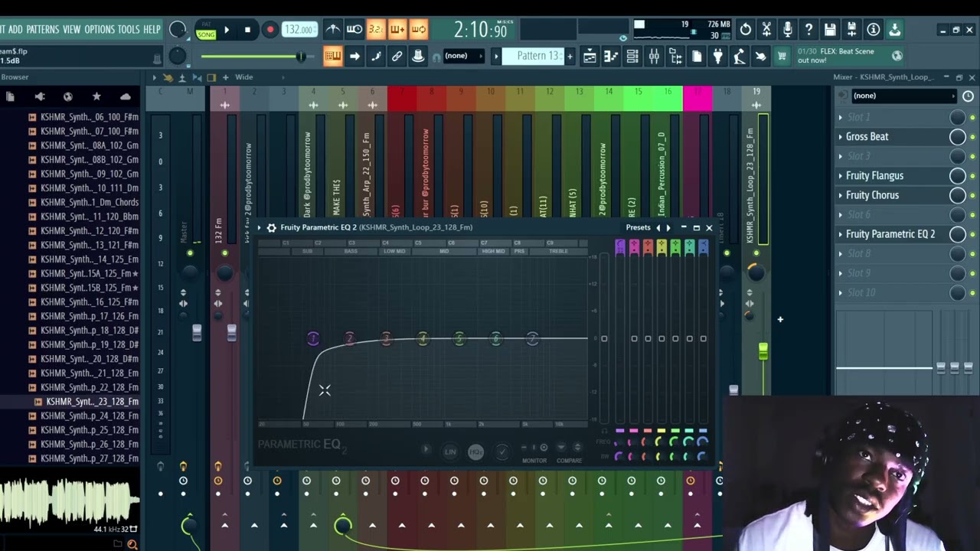Click the browser search magnifier icon
Screen dimensions: 980x551
tap(132, 544)
